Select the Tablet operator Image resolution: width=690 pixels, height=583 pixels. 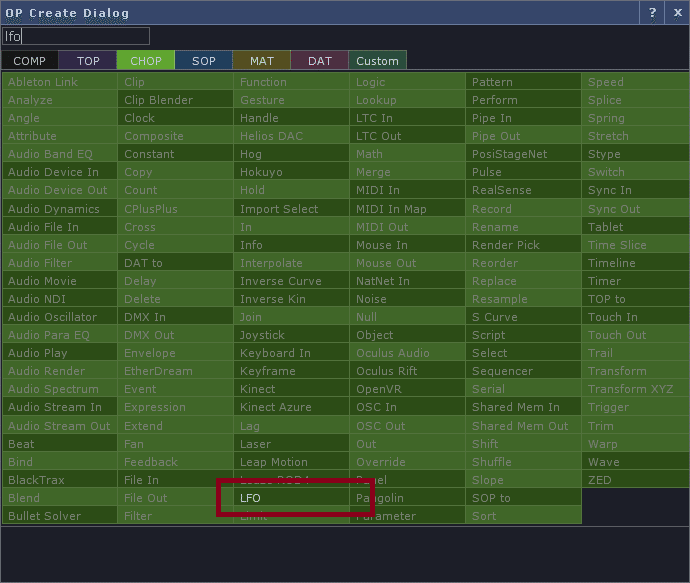tap(636, 227)
